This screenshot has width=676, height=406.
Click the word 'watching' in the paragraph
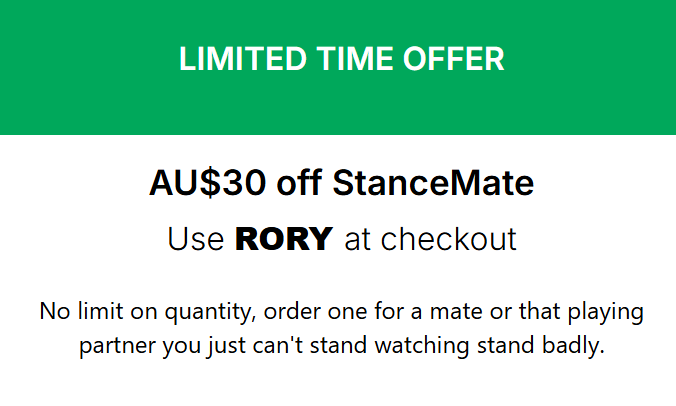tap(422, 346)
